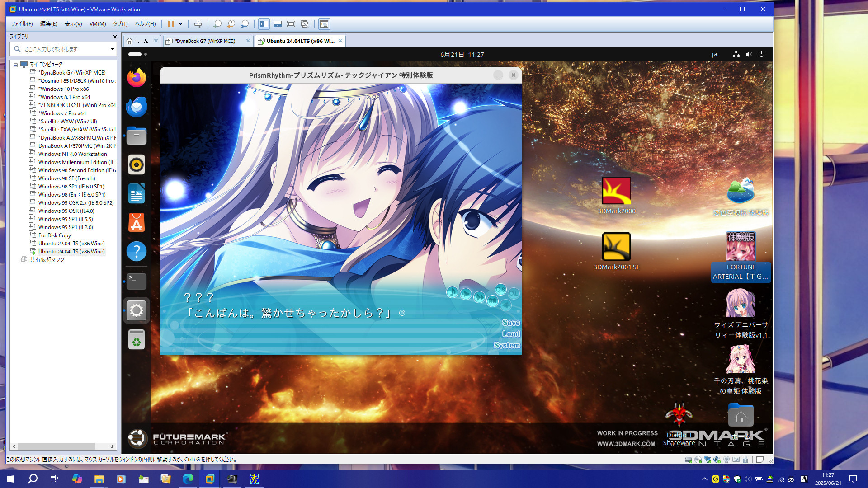868x488 pixels.
Task: Select Windows NT 4.0 Workstation in library
Action: pyautogui.click(x=73, y=154)
